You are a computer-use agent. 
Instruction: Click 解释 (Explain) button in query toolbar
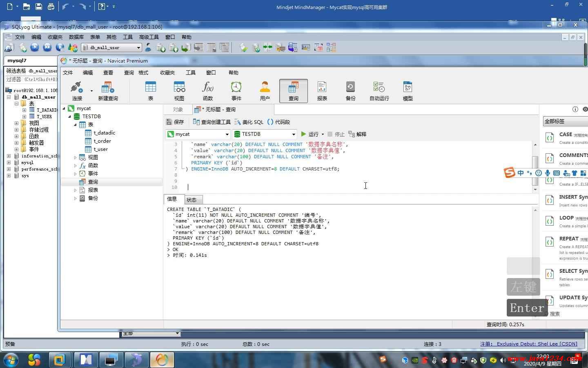pos(357,134)
